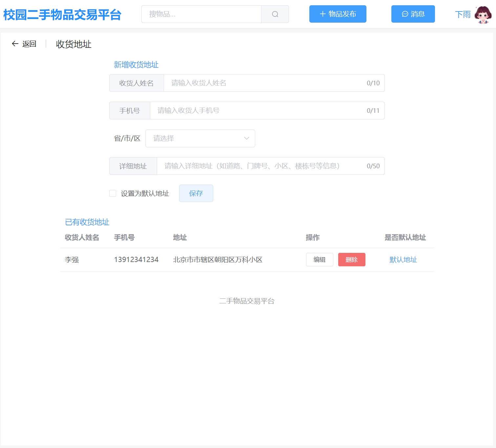Click the 手机号 input field
The image size is (496, 448).
[267, 111]
